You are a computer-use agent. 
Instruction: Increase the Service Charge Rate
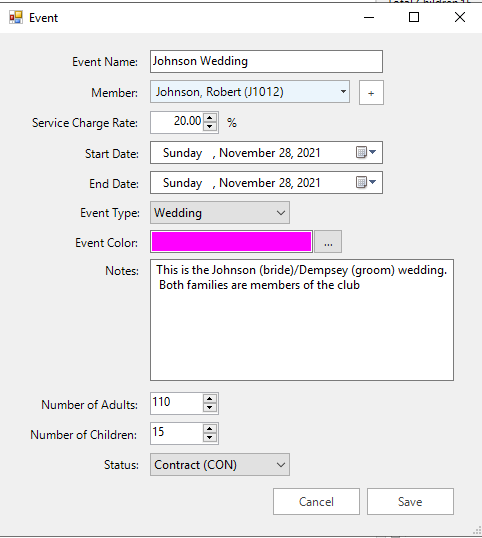(210, 118)
